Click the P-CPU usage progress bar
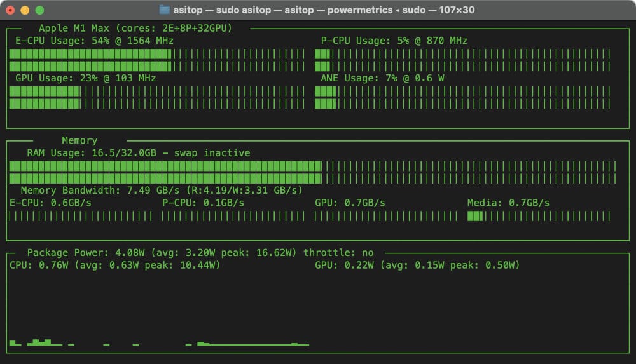 pos(462,60)
